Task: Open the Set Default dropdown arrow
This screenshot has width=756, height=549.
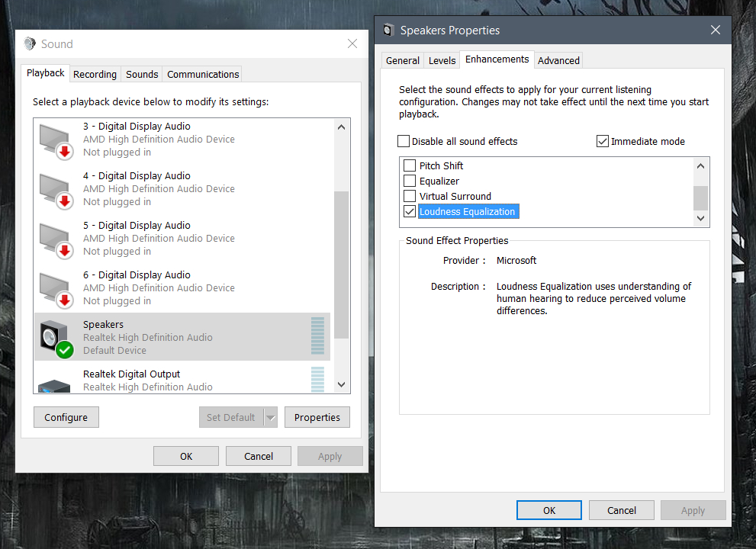Action: 270,417
